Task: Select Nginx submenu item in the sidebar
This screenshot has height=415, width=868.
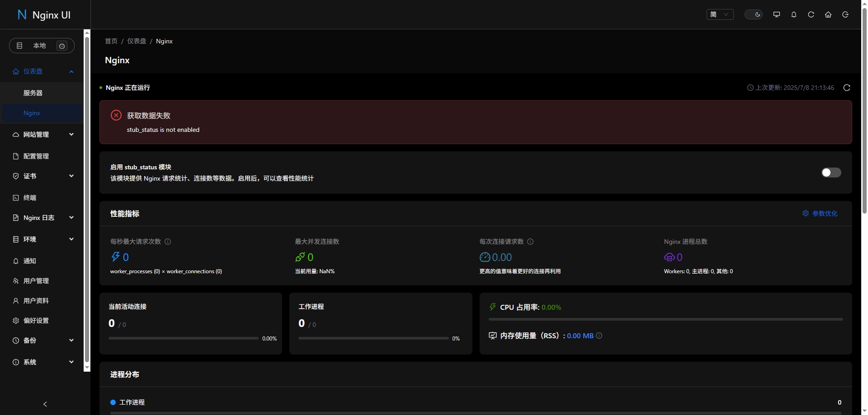Action: [x=42, y=113]
